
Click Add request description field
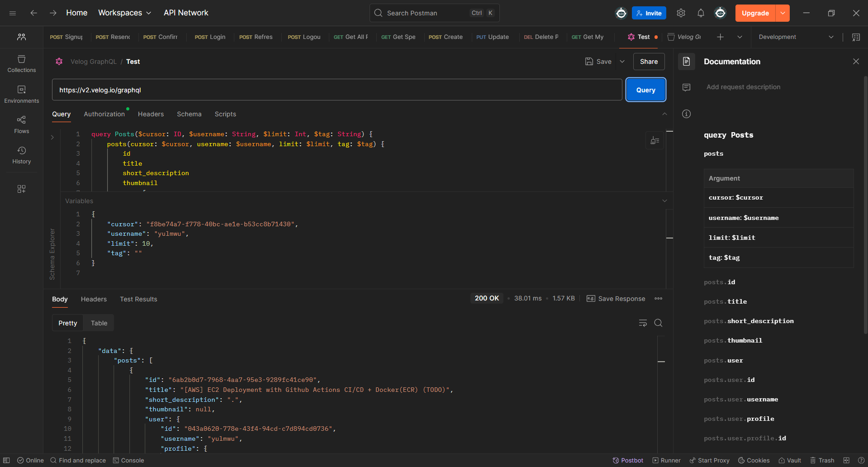tap(744, 87)
